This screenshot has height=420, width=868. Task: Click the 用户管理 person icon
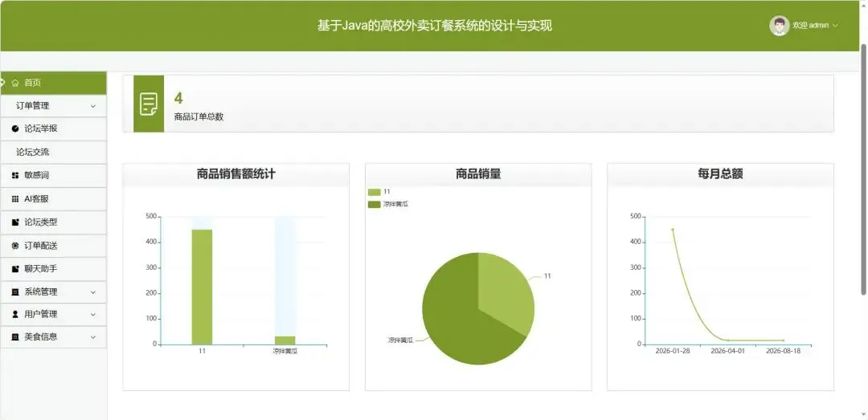pyautogui.click(x=15, y=314)
